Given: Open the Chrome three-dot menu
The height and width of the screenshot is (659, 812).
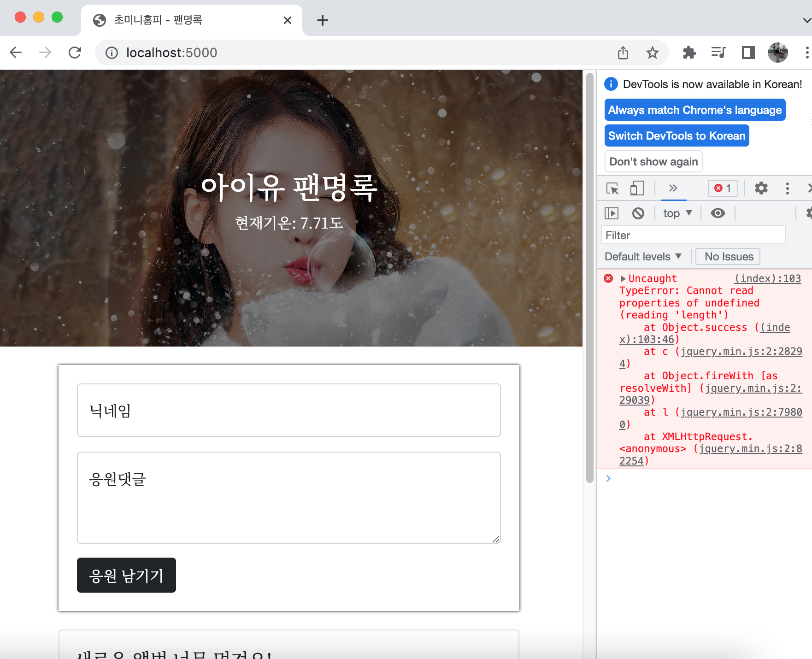Looking at the screenshot, I should click(807, 53).
